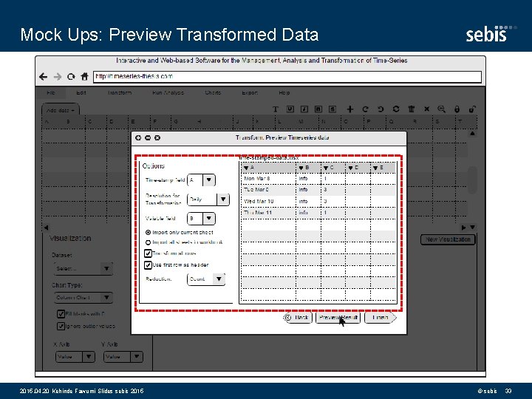Click spreadsheet scroll-left arrow
Viewport: 532px width, 399px height.
(47, 228)
